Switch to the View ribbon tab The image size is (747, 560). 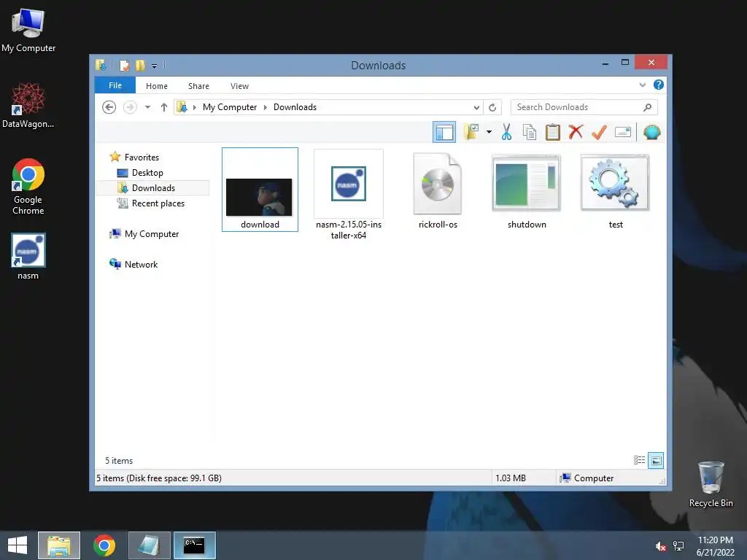(x=239, y=86)
